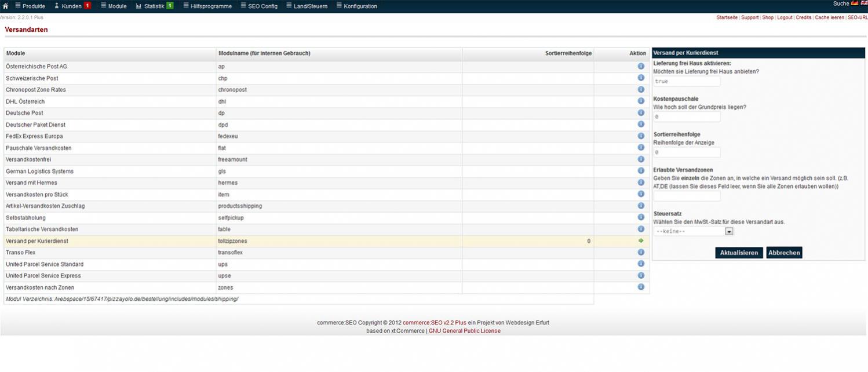Screen dimensions: 868x372
Task: Switch language with the German flag icon
Action: 854,3
